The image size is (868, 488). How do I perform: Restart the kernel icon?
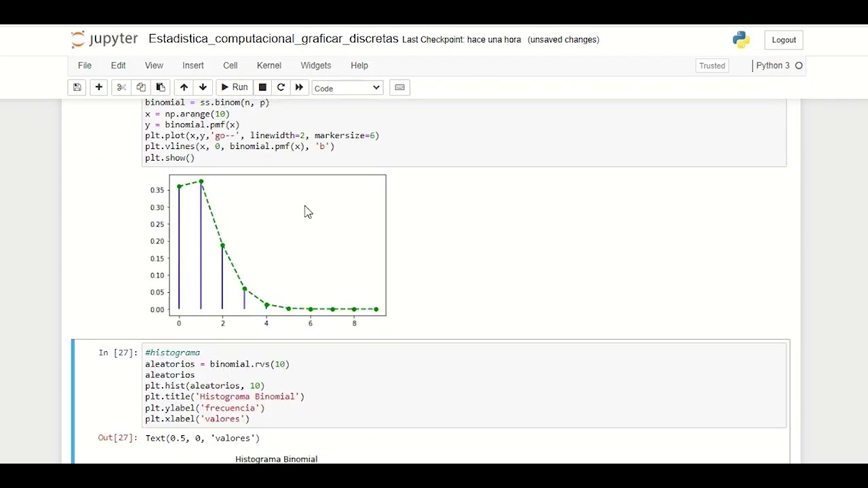click(281, 87)
